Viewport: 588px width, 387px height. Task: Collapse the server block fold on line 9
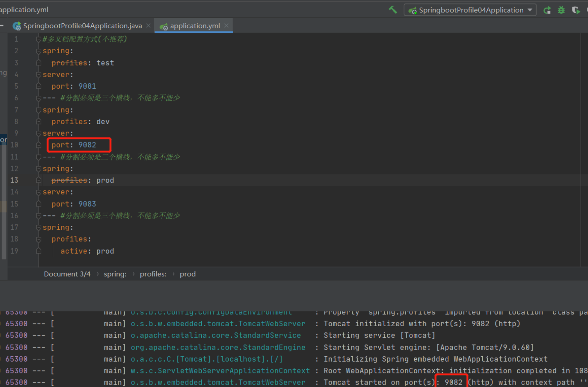click(x=39, y=133)
